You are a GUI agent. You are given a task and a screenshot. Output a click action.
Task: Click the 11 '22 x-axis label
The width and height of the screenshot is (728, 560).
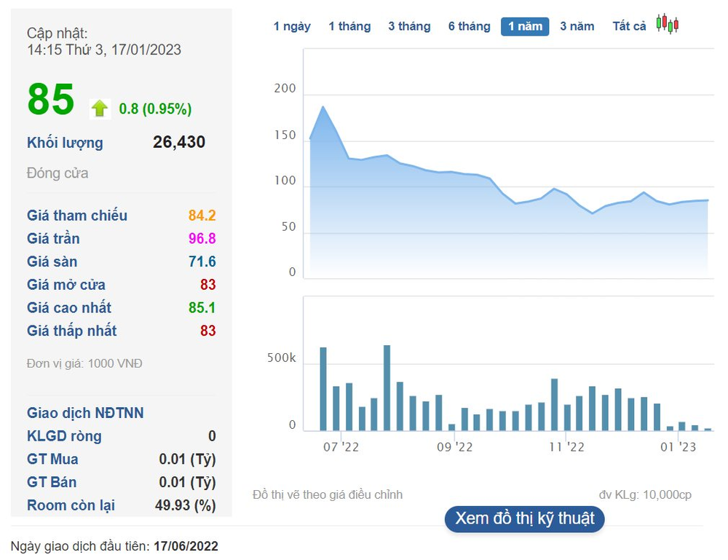click(x=566, y=447)
